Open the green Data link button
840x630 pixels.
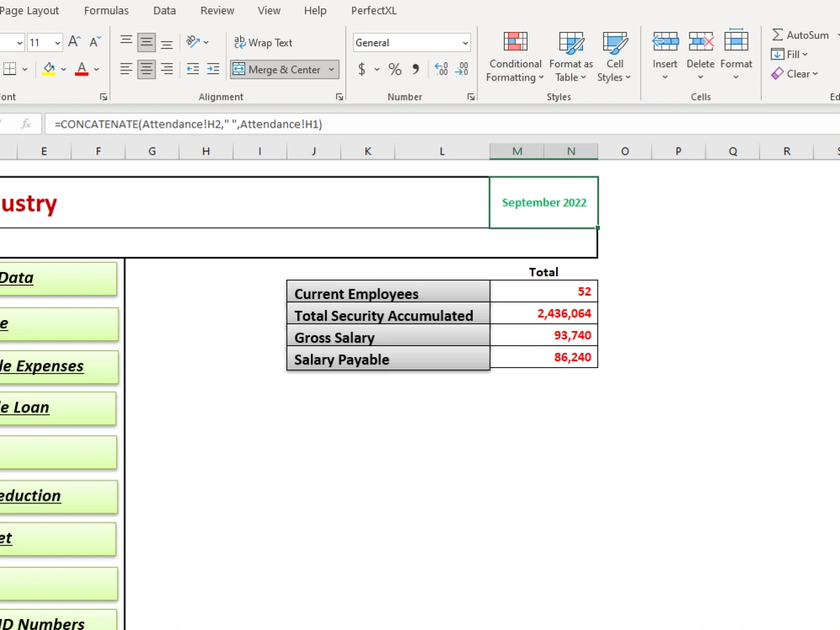pyautogui.click(x=58, y=278)
